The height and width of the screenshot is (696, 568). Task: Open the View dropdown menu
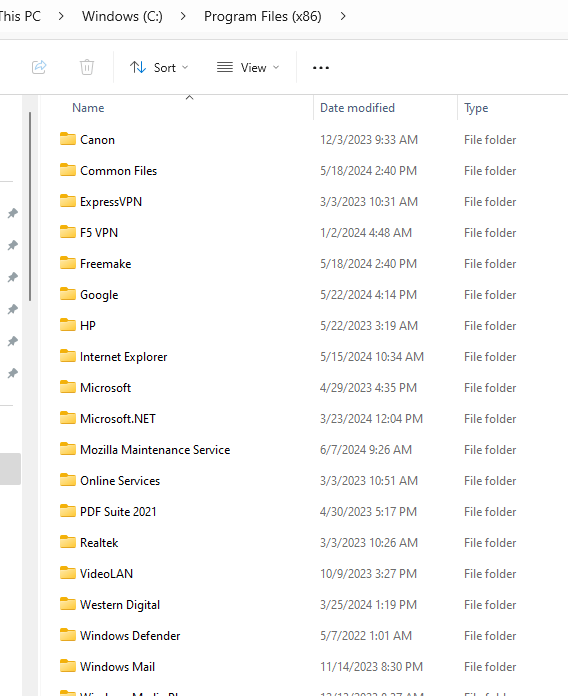point(248,67)
